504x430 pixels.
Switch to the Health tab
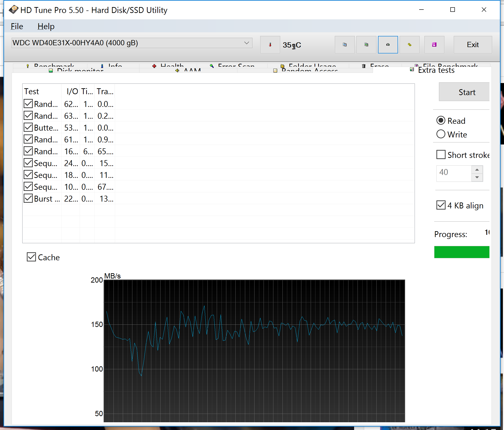tap(168, 65)
